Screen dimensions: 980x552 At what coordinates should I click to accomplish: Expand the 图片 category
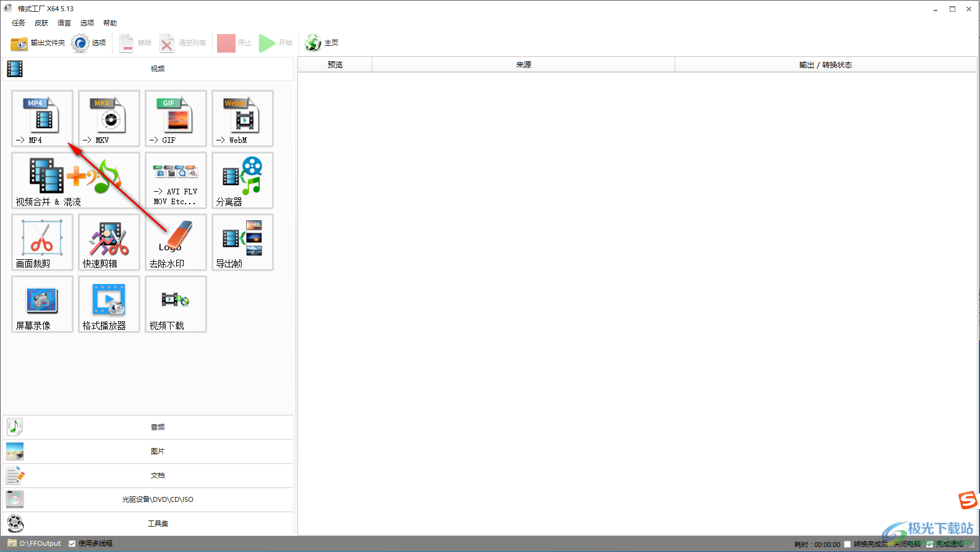click(x=148, y=451)
